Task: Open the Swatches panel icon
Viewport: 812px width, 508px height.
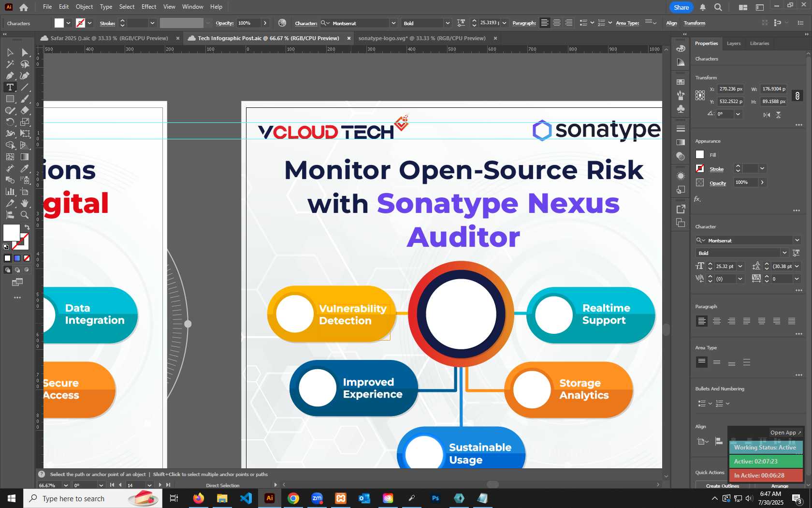Action: (x=681, y=82)
